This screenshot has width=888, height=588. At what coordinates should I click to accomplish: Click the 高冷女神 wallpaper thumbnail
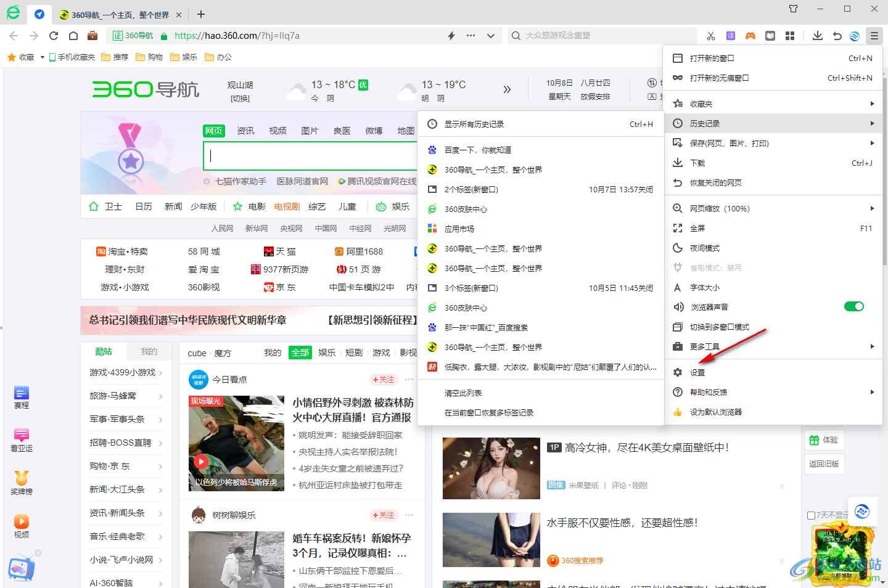(x=491, y=468)
